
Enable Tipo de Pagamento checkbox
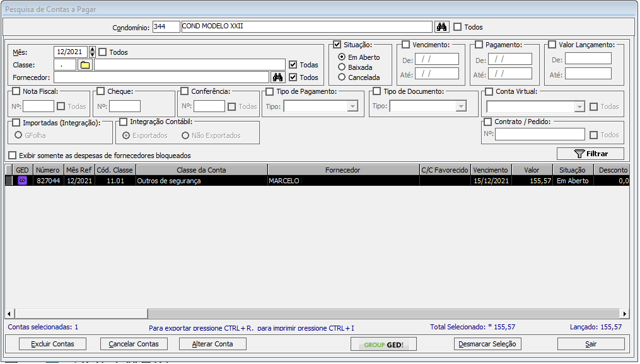pos(269,91)
